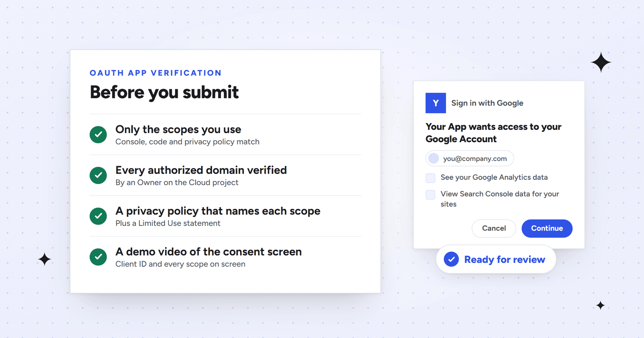Click 'Console, code and privacy policy match' text
This screenshot has height=338, width=644.
(x=187, y=142)
